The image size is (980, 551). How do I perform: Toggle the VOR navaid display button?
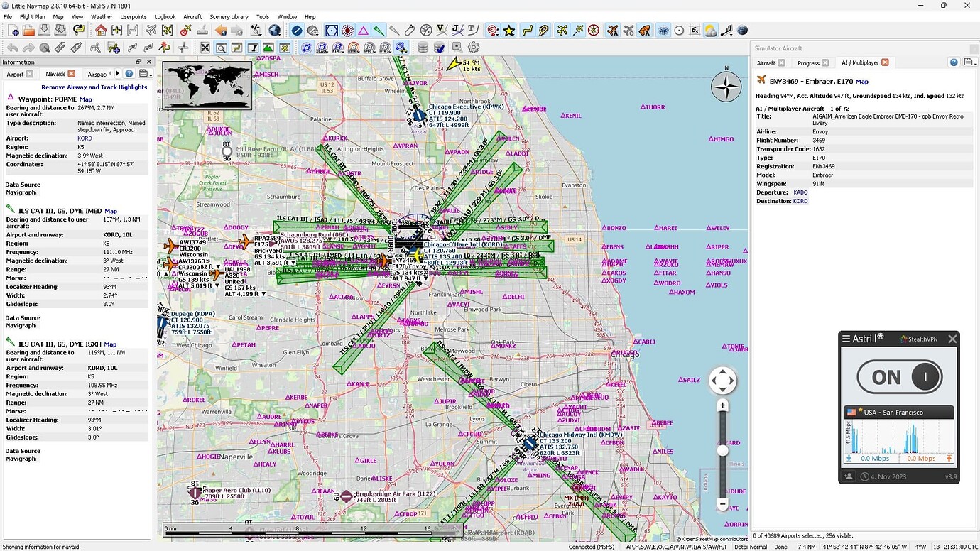pyautogui.click(x=332, y=31)
